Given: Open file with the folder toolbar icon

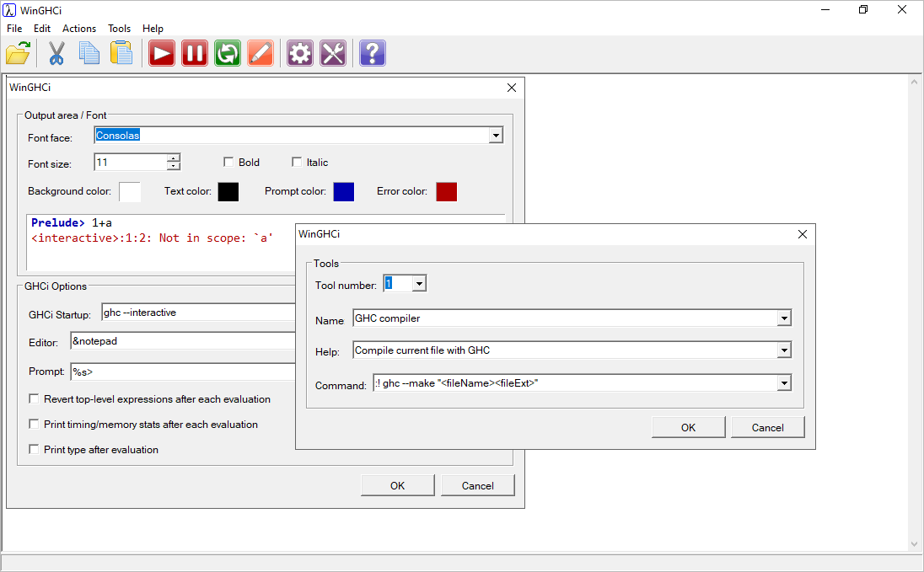Looking at the screenshot, I should [x=19, y=53].
